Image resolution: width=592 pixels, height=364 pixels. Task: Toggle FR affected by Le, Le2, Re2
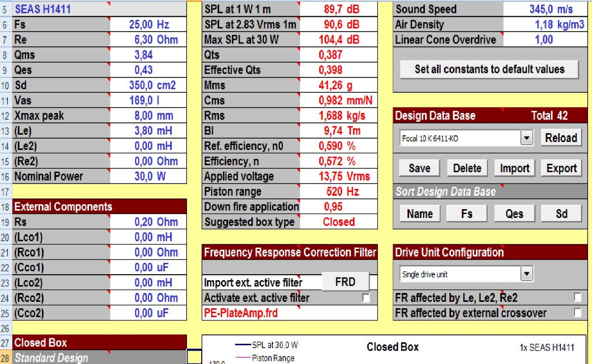pyautogui.click(x=577, y=297)
